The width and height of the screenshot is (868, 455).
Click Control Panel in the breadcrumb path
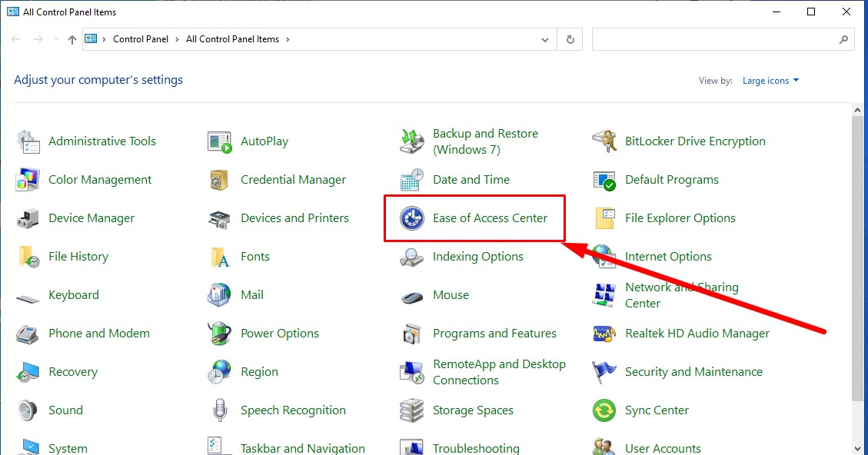pyautogui.click(x=140, y=39)
